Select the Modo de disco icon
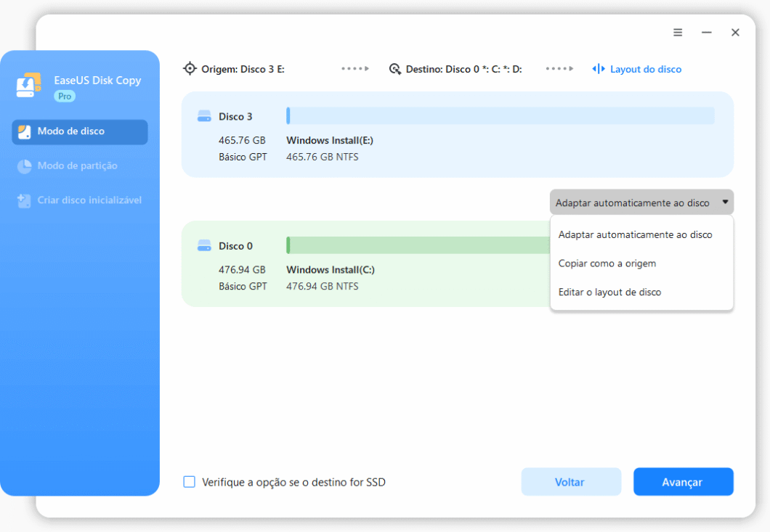This screenshot has width=770, height=532. (x=25, y=131)
